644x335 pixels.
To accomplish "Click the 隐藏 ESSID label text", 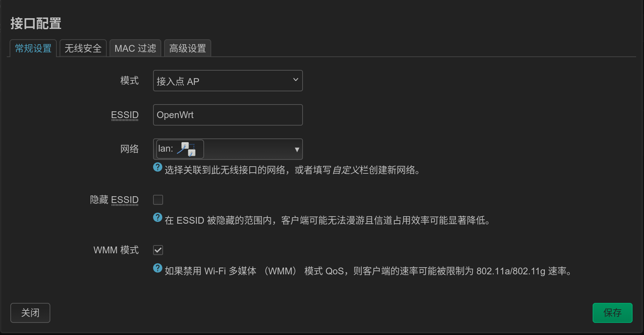I will point(114,200).
